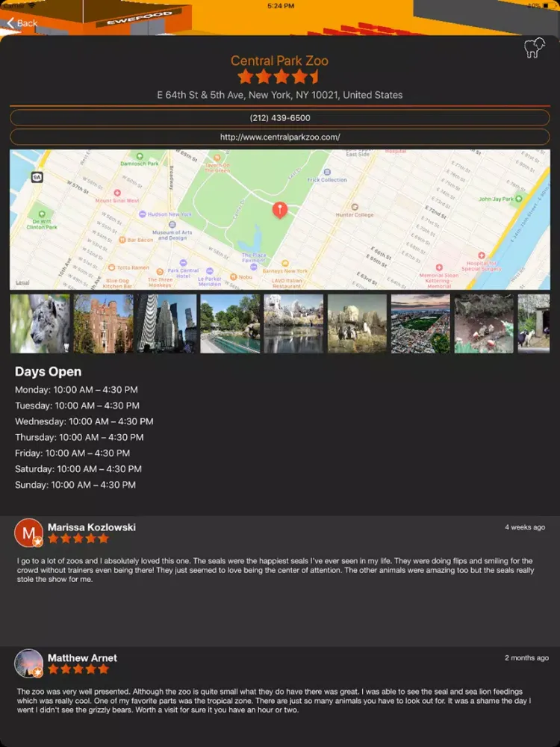Tap the Museum of Arts and Design marker
The width and height of the screenshot is (560, 747).
(172, 225)
